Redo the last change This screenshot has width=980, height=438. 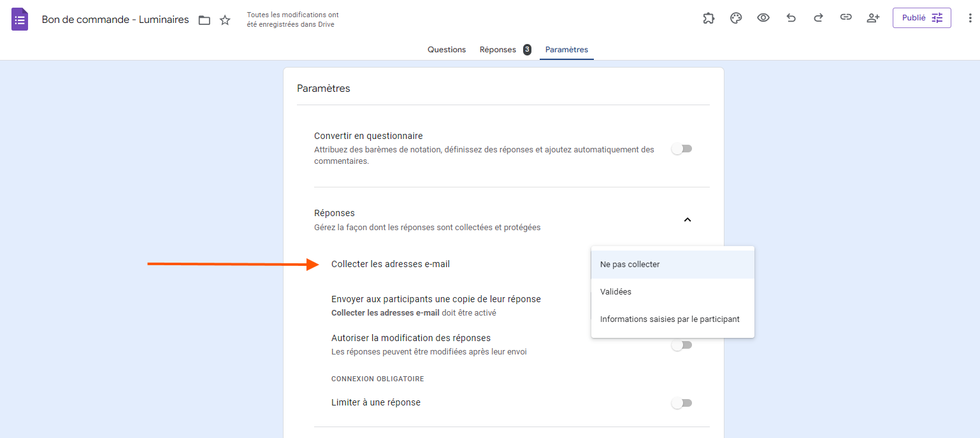click(x=818, y=18)
